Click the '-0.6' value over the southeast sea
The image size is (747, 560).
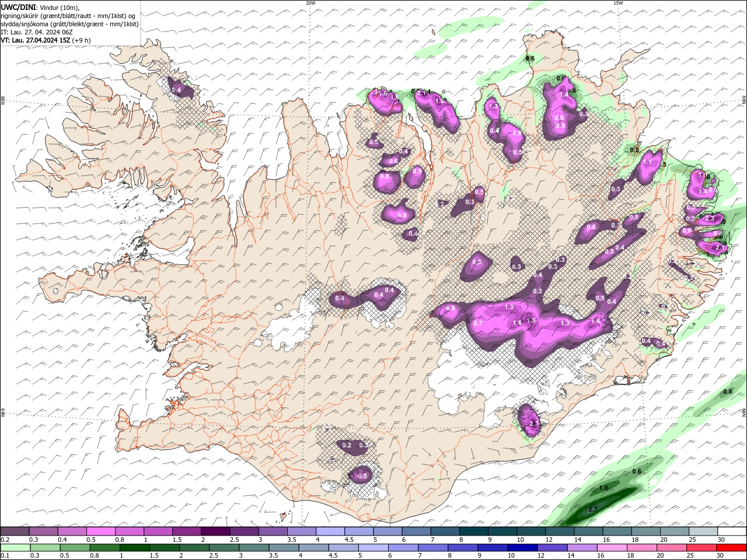727,391
